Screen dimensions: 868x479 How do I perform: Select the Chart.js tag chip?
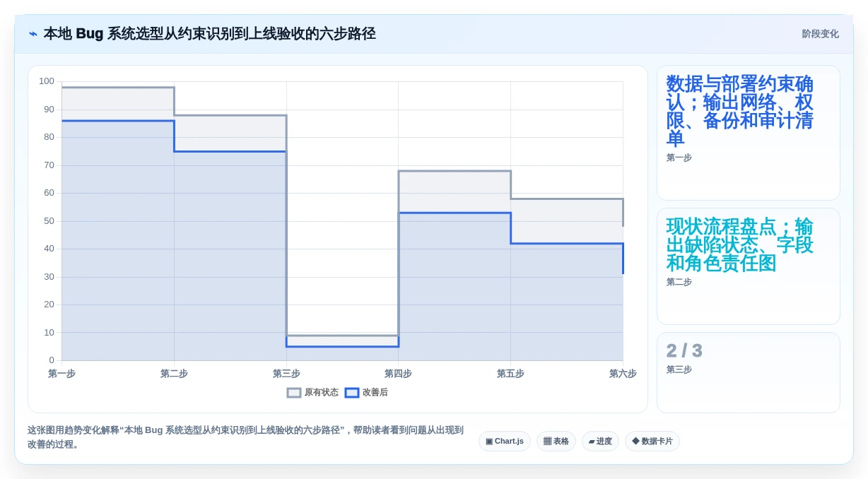505,442
